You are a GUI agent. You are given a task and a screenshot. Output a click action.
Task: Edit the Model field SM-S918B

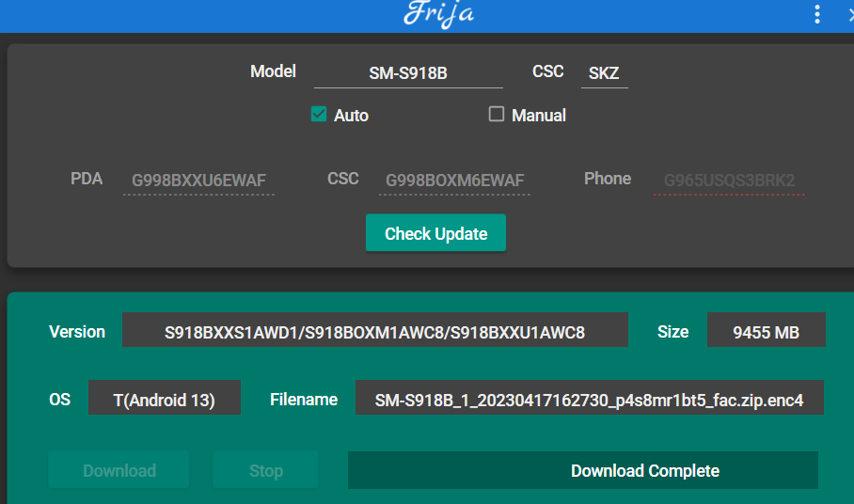click(x=408, y=73)
